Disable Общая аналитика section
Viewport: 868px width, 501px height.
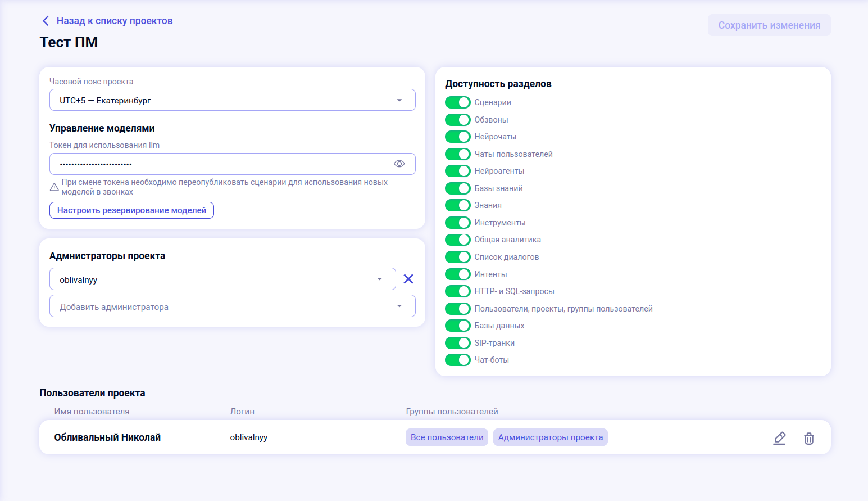(x=458, y=240)
